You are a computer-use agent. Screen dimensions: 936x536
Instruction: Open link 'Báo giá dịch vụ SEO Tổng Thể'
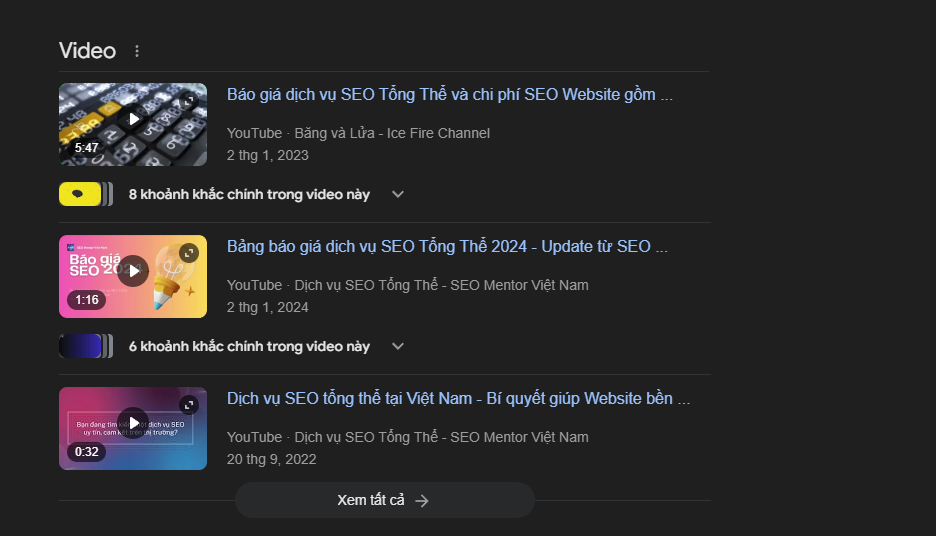point(449,94)
